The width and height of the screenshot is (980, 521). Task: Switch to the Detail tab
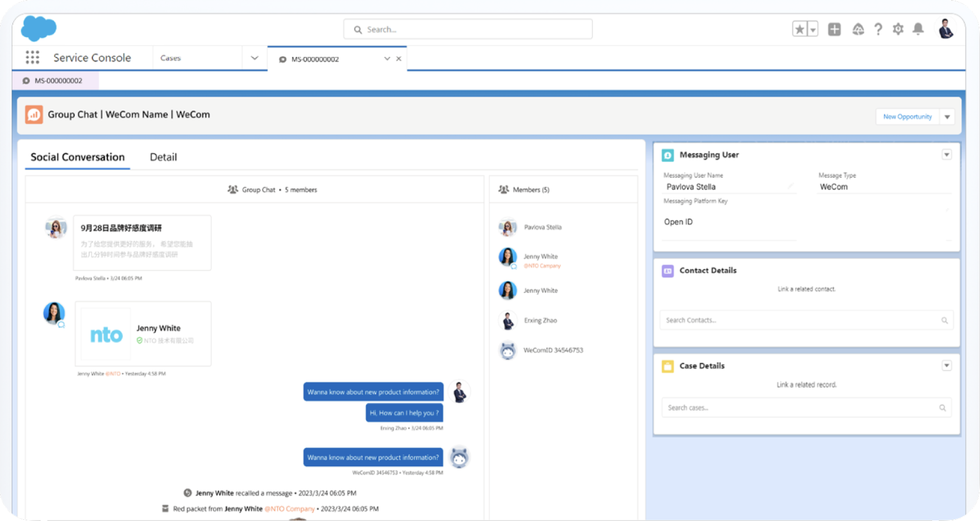click(163, 157)
